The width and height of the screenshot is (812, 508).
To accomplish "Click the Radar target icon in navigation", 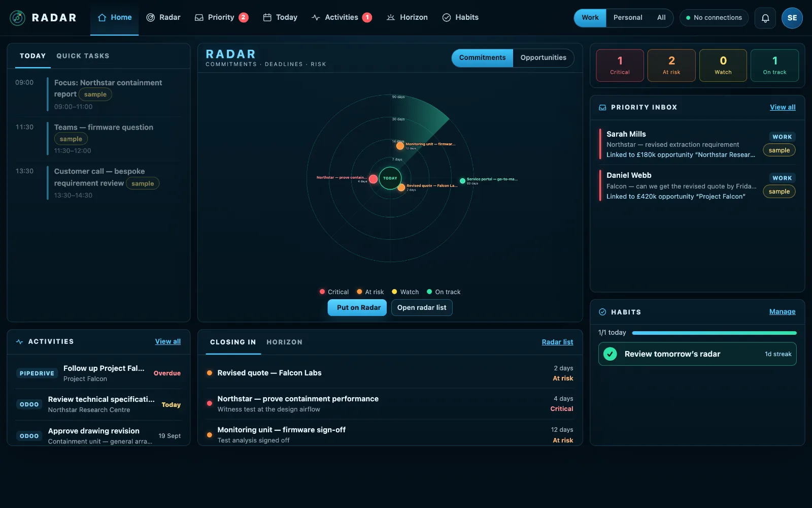I will point(151,17).
